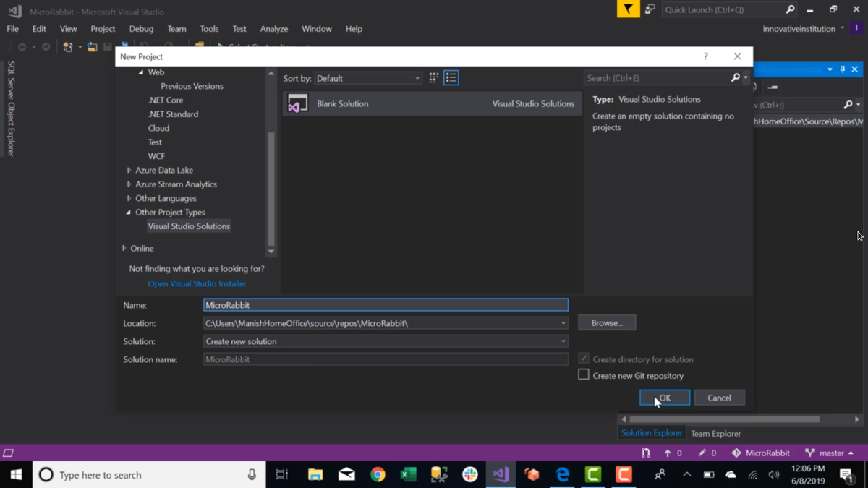Click the Visual Studio taskbar icon
This screenshot has height=488, width=868.
click(501, 475)
